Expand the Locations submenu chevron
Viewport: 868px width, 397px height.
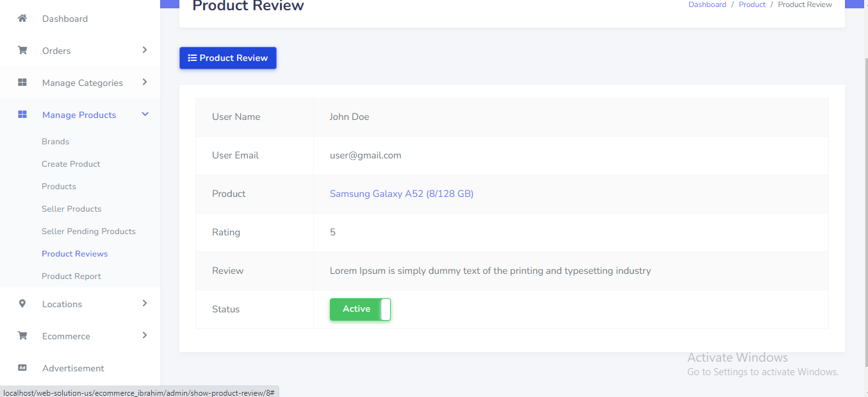click(145, 303)
